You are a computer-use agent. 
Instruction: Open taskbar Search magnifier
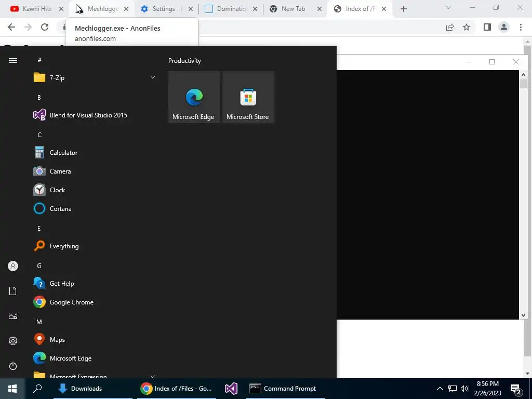[x=37, y=389]
